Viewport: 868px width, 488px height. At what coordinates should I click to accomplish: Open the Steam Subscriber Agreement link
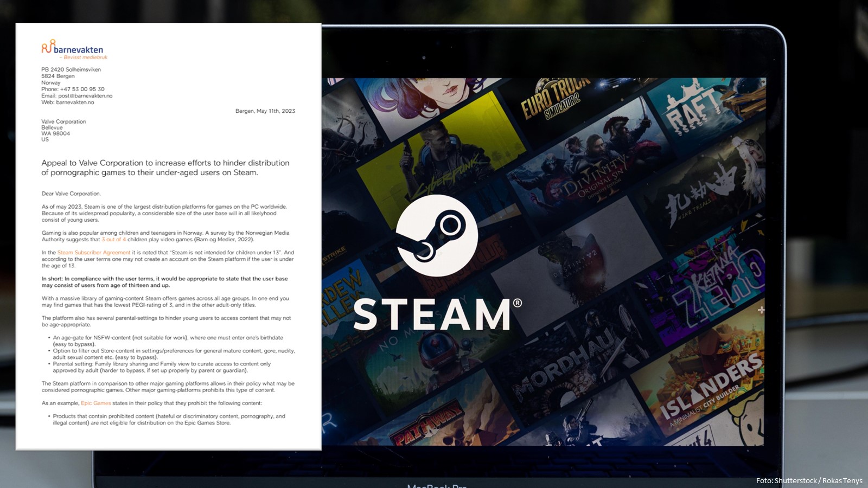[x=93, y=252]
